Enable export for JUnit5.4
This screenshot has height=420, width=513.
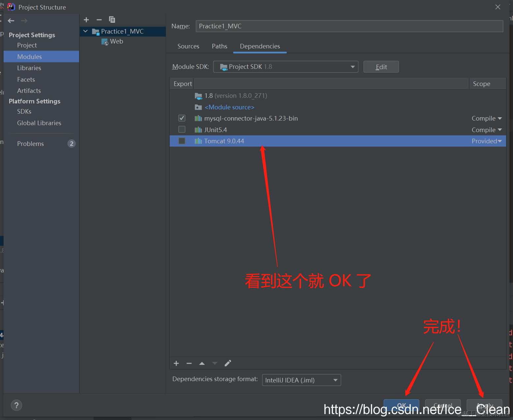point(182,129)
